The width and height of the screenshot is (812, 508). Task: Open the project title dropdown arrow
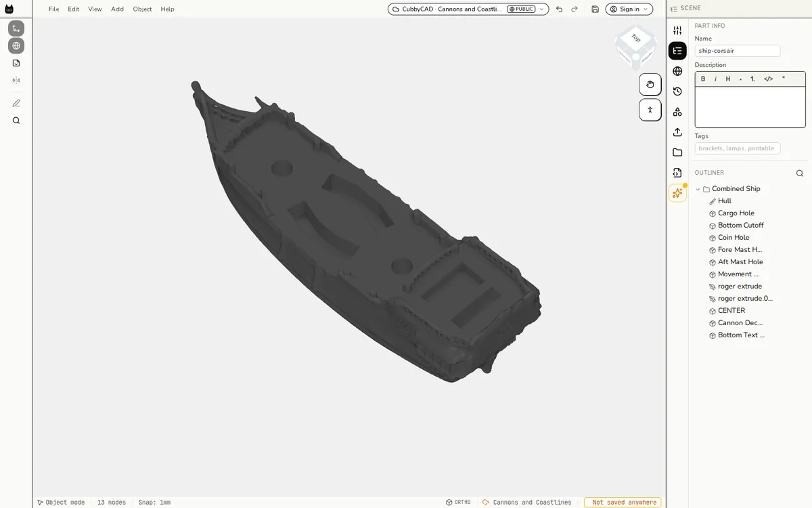tap(541, 9)
